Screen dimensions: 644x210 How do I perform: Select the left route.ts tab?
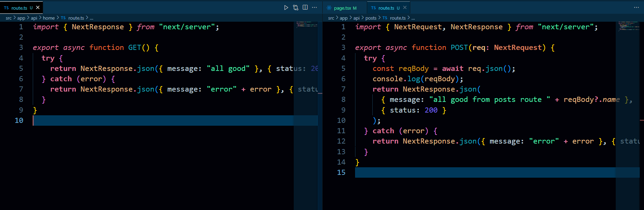coord(21,8)
